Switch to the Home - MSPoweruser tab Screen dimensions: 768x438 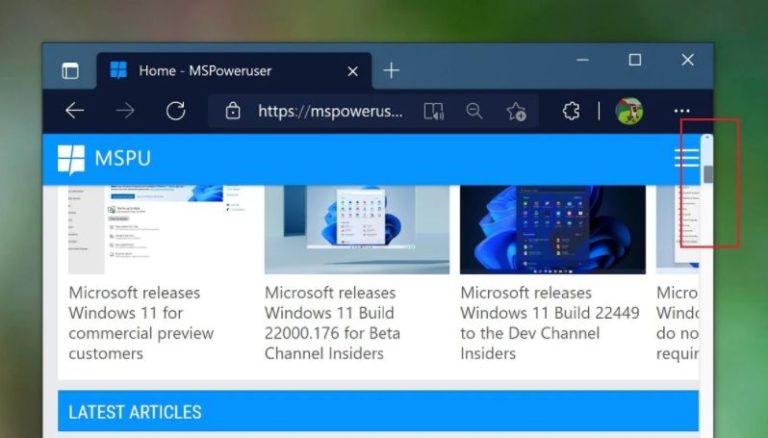pos(234,71)
